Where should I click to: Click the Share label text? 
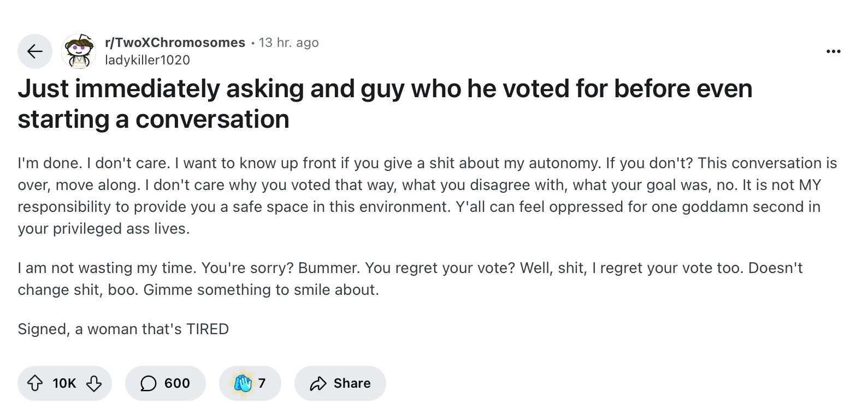click(352, 383)
